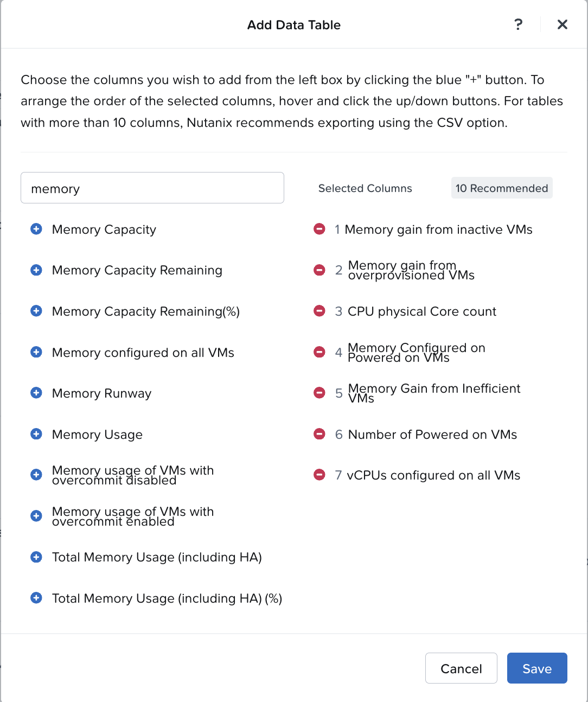Add the Memory Capacity column
The height and width of the screenshot is (702, 588).
[36, 229]
